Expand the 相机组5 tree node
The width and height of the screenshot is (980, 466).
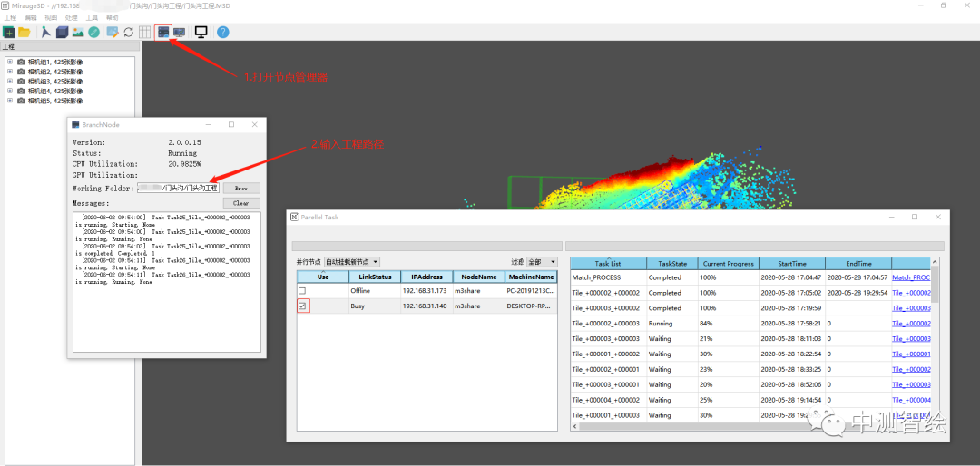pos(9,101)
